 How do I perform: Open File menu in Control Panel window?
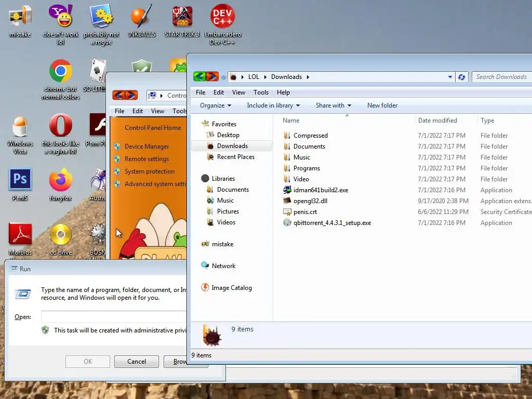click(x=119, y=111)
